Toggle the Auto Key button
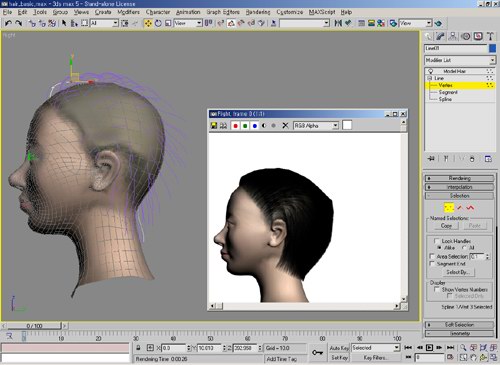 339,348
